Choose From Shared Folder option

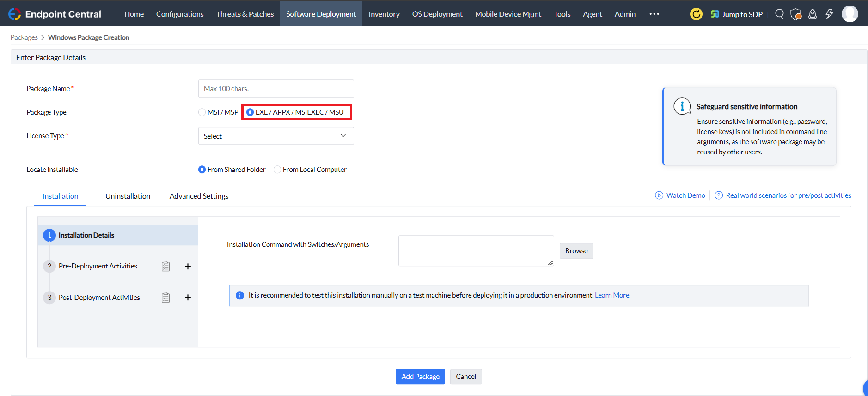[x=202, y=170]
